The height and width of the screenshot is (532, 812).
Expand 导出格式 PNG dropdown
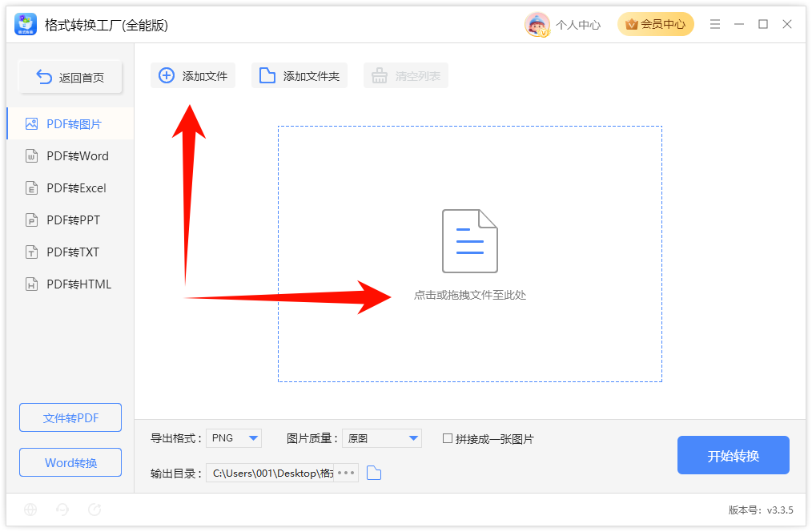(234, 438)
